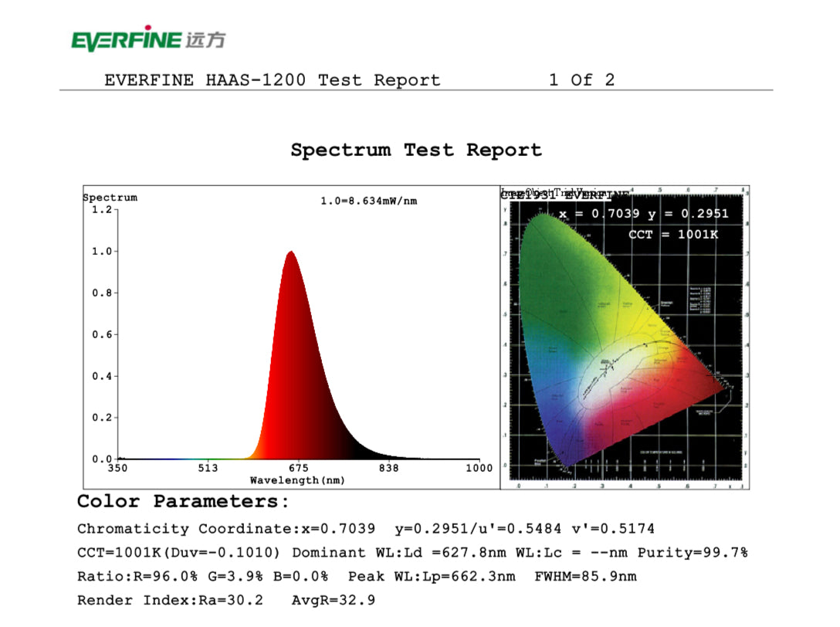This screenshot has height=627, width=840.
Task: Select the report header title text
Action: tap(272, 80)
